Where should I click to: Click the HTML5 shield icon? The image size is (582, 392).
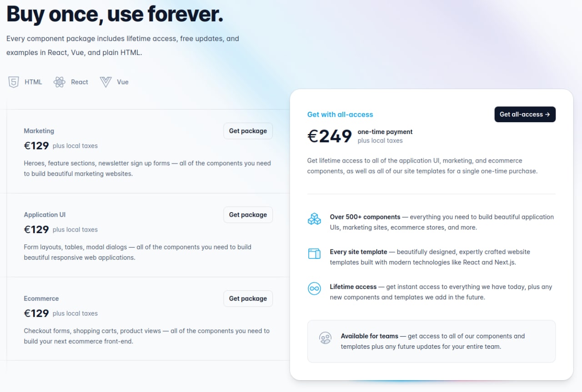click(14, 82)
